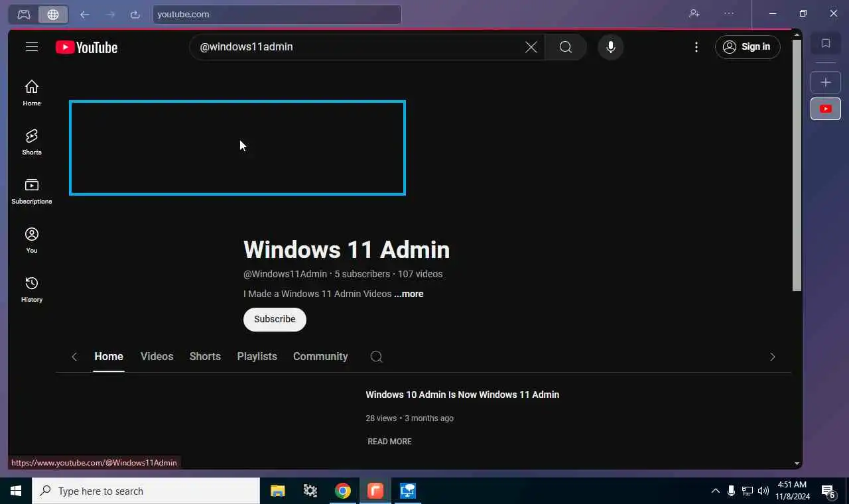Switch to the Videos tab
849x504 pixels.
tap(157, 357)
